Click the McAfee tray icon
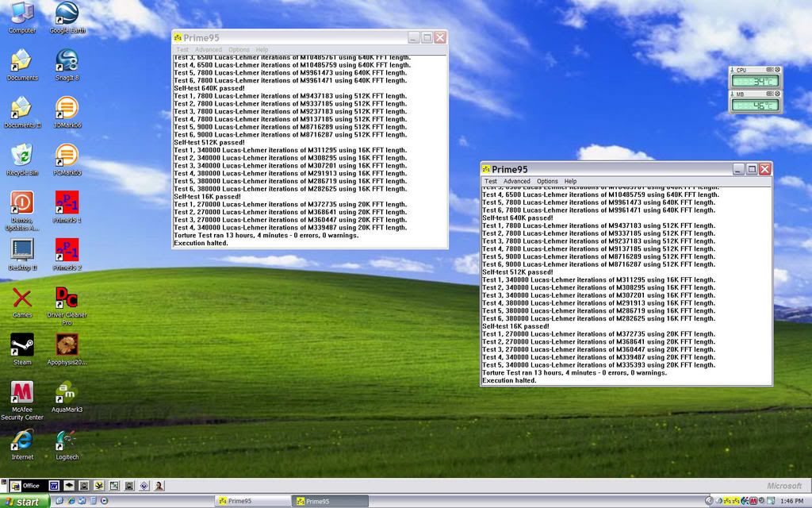Screen dimensions: 812x508 tap(753, 501)
